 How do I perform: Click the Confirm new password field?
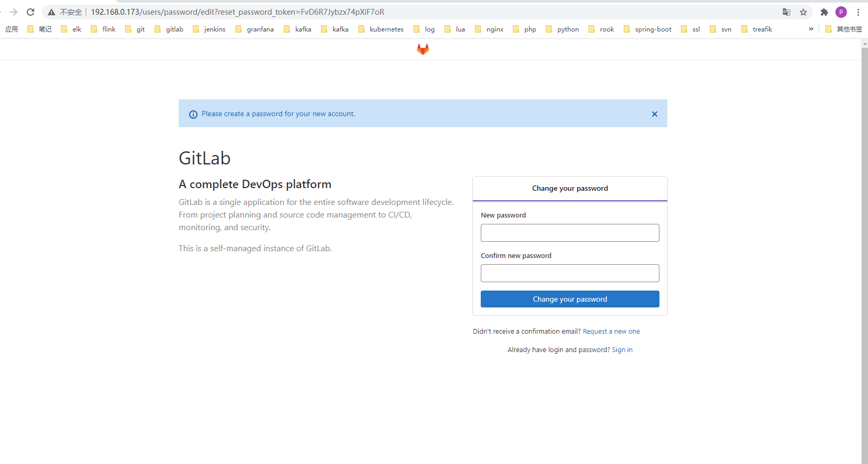pyautogui.click(x=570, y=273)
